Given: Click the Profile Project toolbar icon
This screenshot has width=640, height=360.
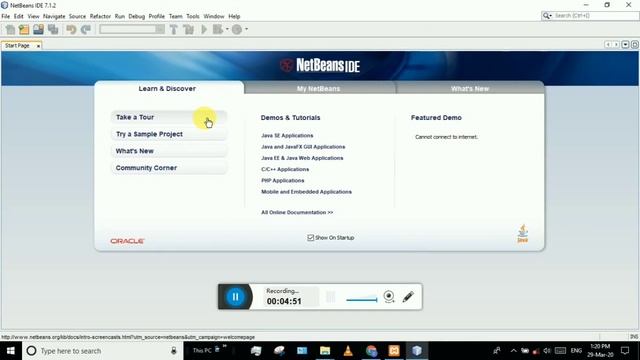Looking at the screenshot, I should tap(237, 29).
